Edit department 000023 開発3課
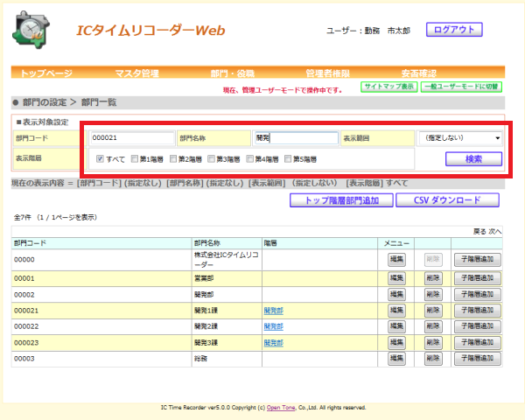The image size is (525, 420). coord(396,343)
